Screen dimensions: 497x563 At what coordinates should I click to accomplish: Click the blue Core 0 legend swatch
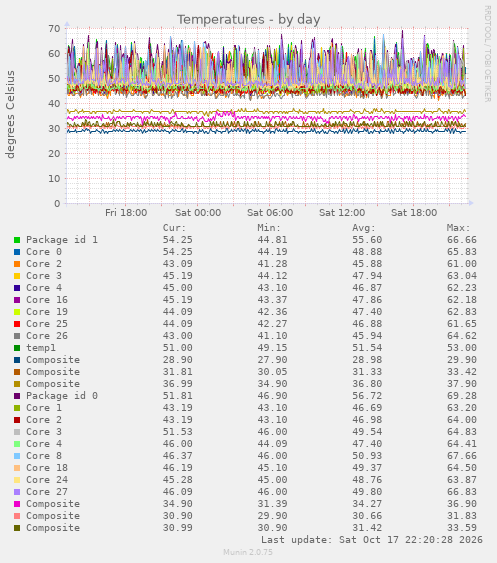(17, 252)
